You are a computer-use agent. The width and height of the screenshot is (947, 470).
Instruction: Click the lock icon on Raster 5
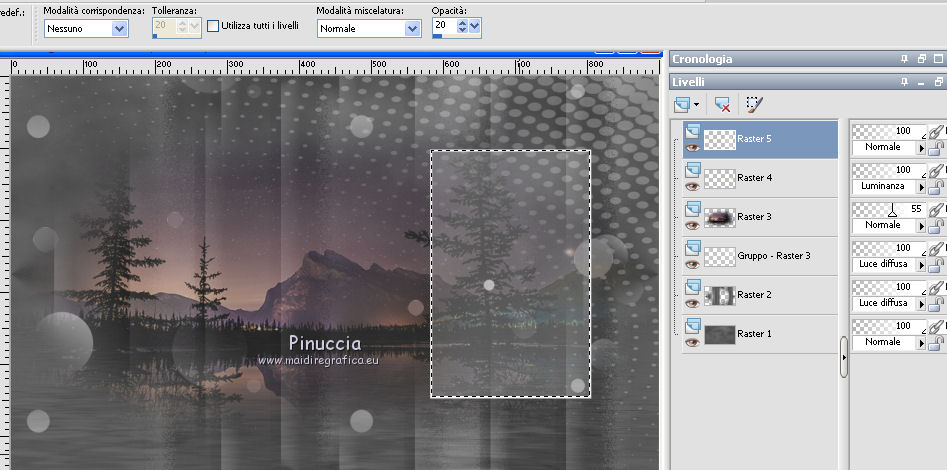[x=937, y=147]
